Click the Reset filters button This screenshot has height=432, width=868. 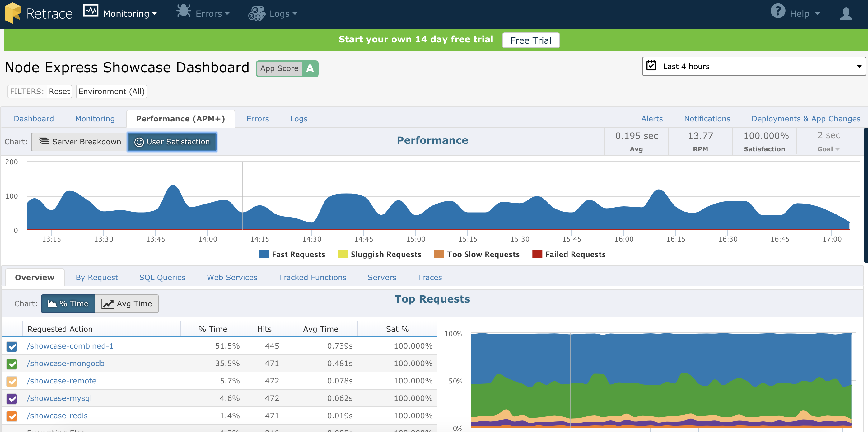59,91
